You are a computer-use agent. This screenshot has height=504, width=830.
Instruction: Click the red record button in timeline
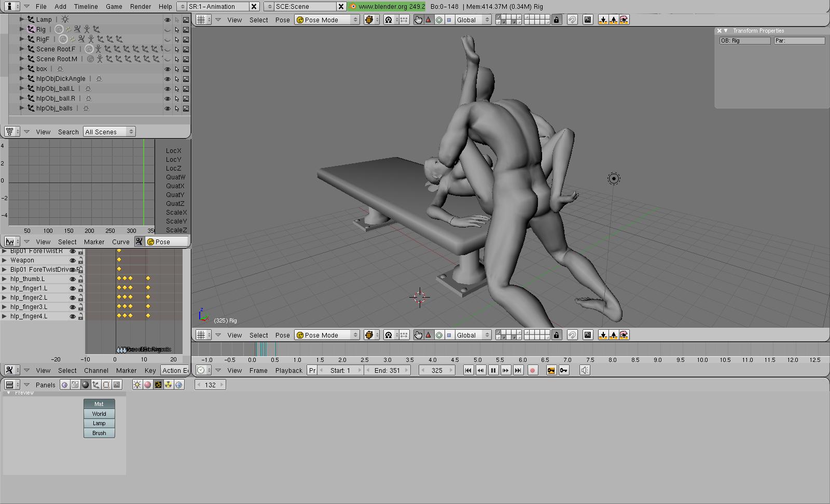(532, 370)
